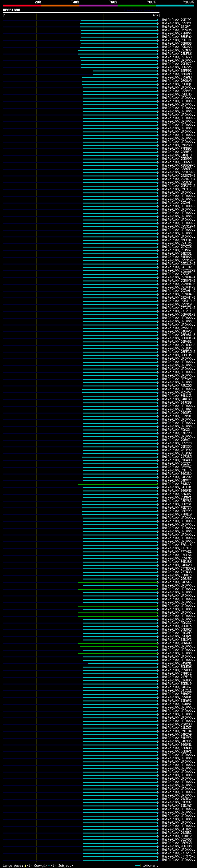Select hit label UniRef100_Q6PF35
This screenshot has width=197, height=868.
click(x=177, y=355)
